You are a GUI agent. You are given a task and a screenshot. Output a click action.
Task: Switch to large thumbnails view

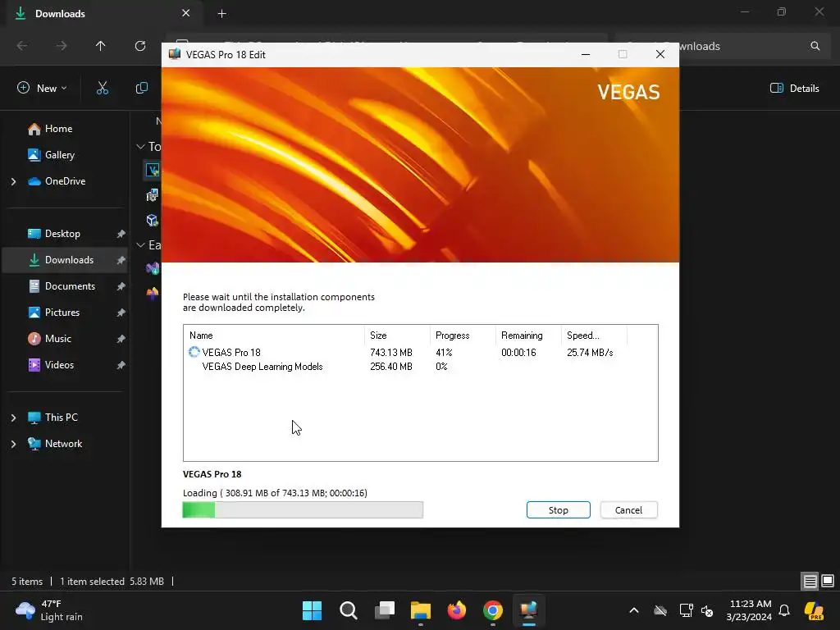(828, 581)
